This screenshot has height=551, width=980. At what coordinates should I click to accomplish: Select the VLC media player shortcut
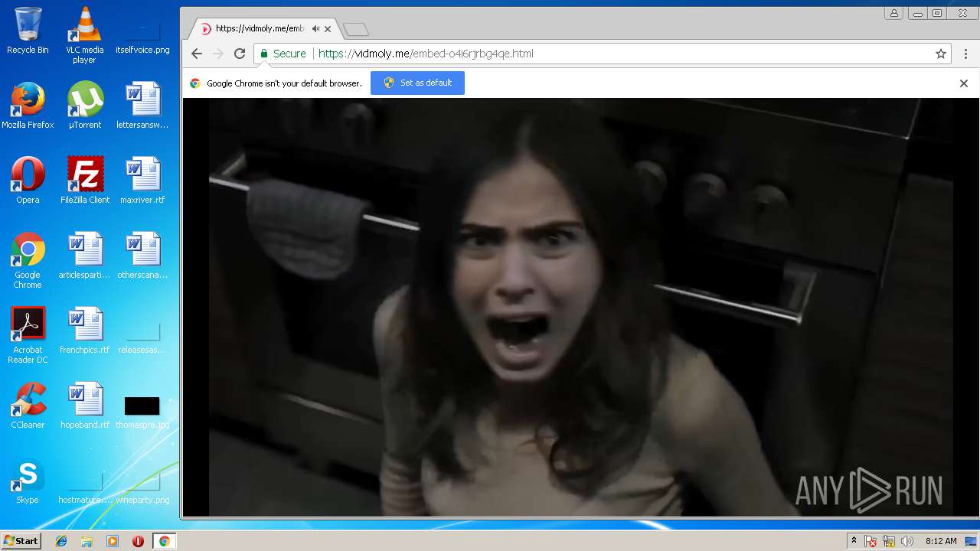[84, 35]
